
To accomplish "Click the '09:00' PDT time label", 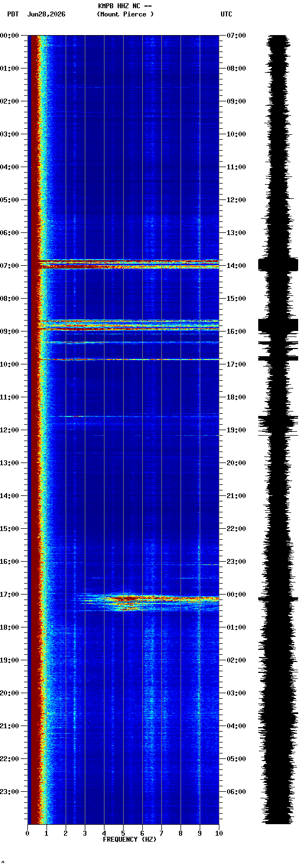I will click(x=9, y=332).
